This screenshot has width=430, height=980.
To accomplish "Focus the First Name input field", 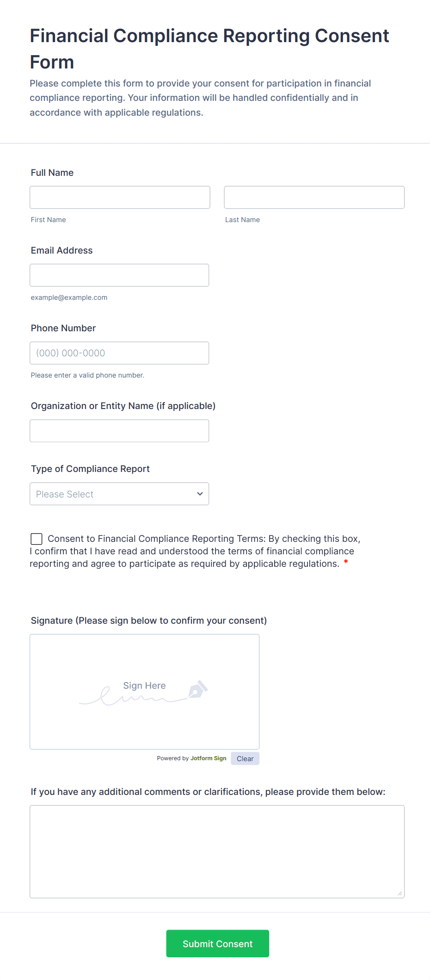I will (x=120, y=198).
